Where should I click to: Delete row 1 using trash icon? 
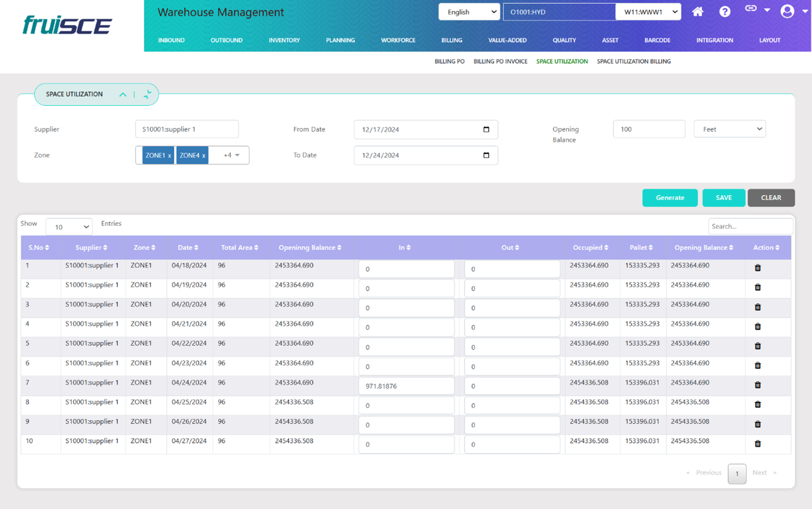tap(758, 268)
